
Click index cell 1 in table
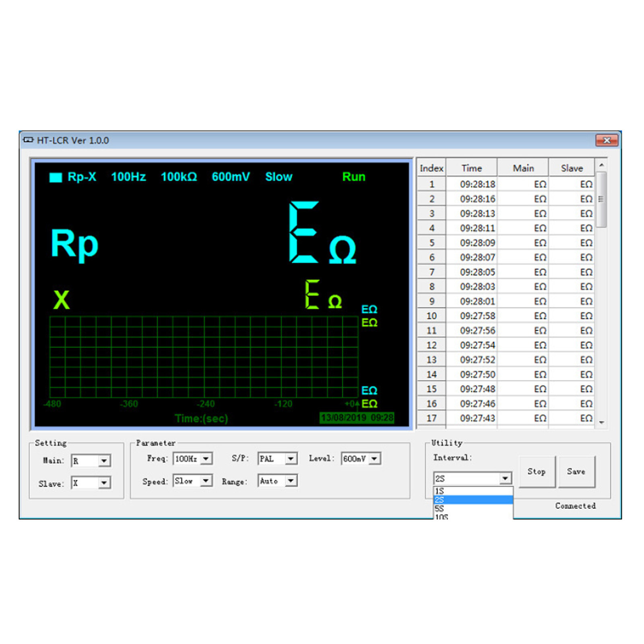click(x=431, y=184)
